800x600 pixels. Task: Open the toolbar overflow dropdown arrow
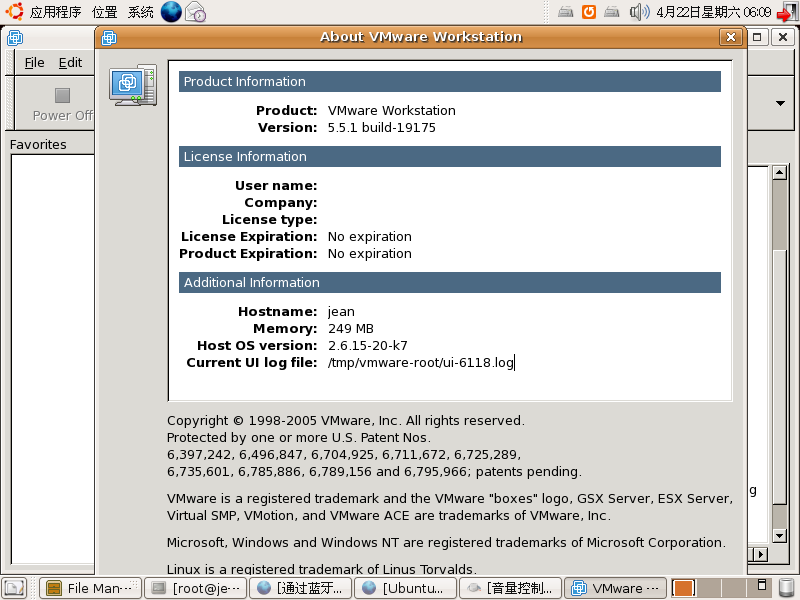(780, 103)
